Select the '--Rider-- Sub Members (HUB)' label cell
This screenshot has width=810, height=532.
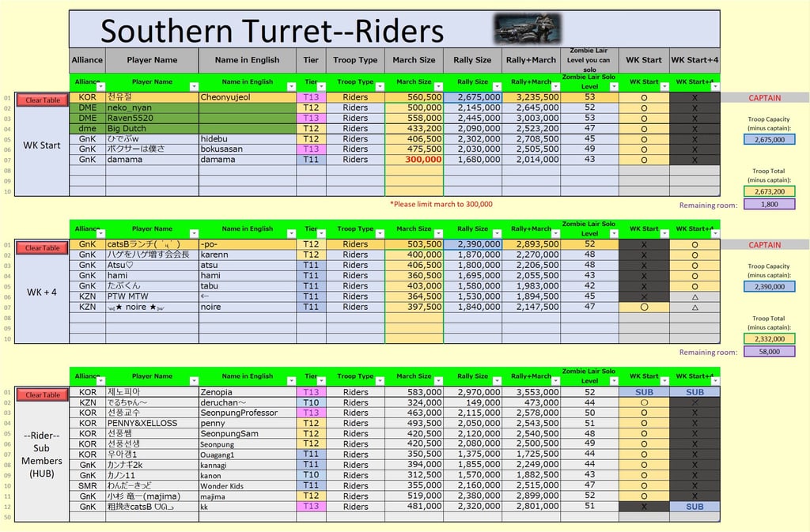[42, 455]
